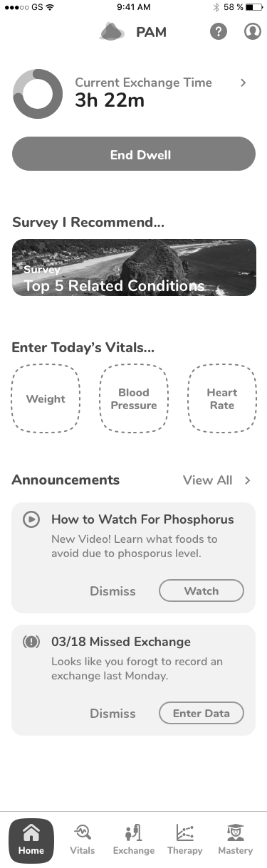This screenshot has height=868, width=267.
Task: Click the play icon on Phosphorus announcement
Action: tap(31, 519)
